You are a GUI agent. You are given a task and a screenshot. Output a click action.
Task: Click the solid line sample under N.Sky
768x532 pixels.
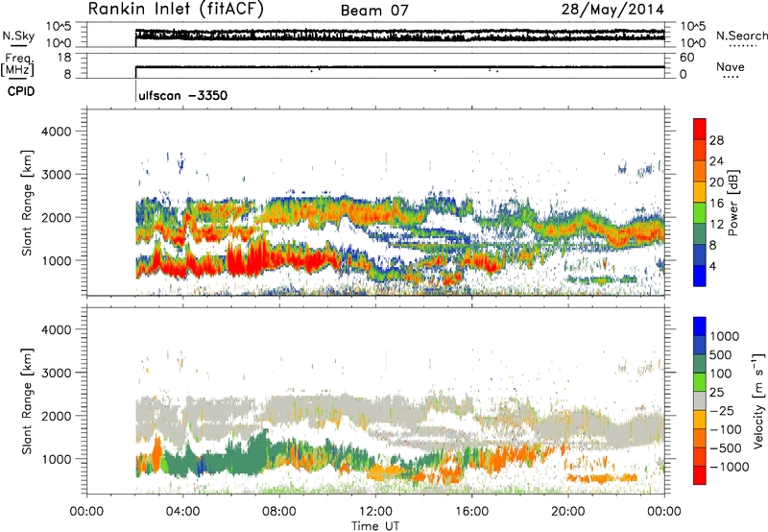point(18,45)
